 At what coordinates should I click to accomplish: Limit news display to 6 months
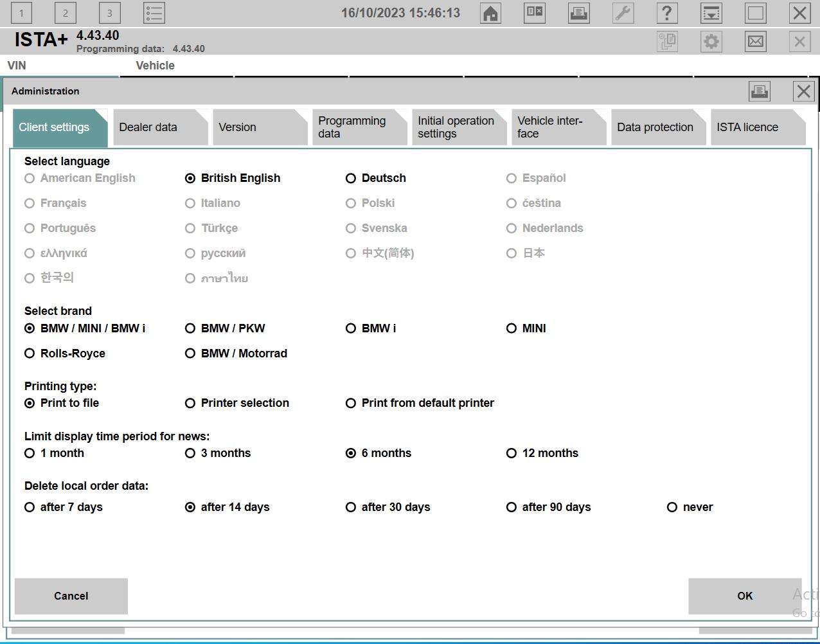click(x=379, y=453)
